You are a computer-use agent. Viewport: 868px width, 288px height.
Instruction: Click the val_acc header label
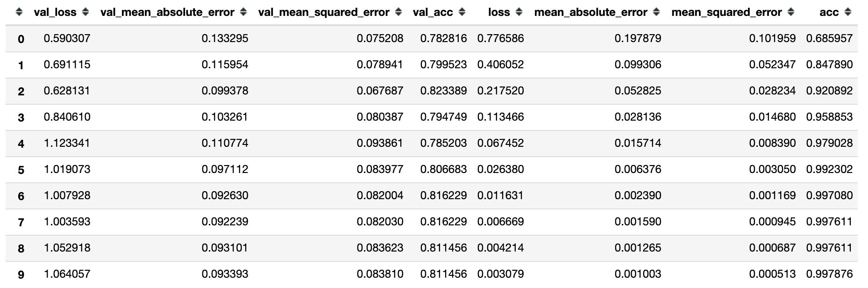tap(433, 13)
